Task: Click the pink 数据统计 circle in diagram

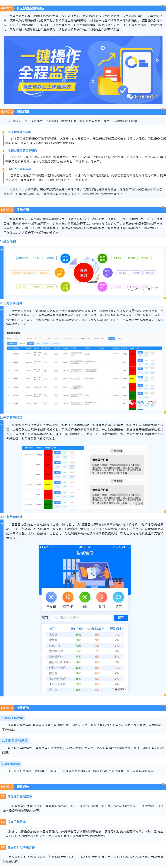Action: [102, 286]
